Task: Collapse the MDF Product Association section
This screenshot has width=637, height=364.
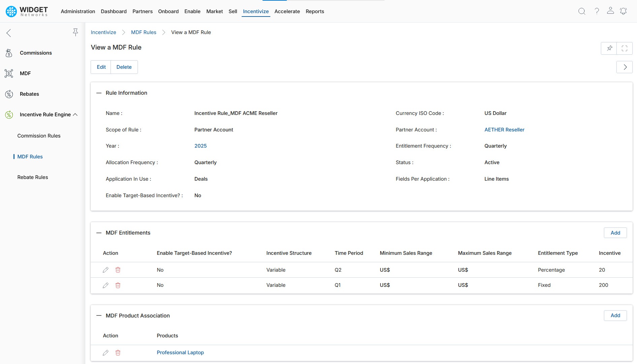Action: (x=99, y=316)
